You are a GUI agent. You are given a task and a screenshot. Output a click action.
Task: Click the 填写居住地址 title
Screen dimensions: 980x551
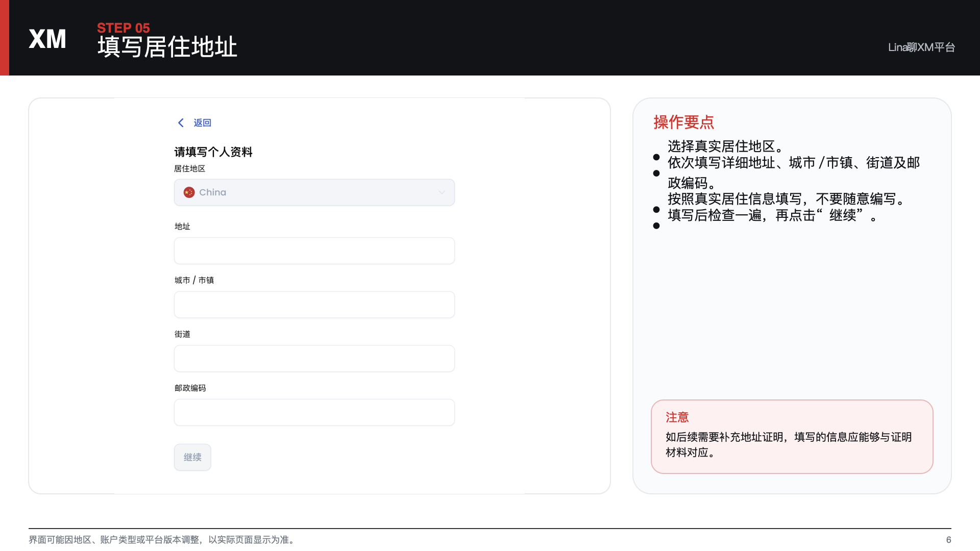(x=167, y=47)
